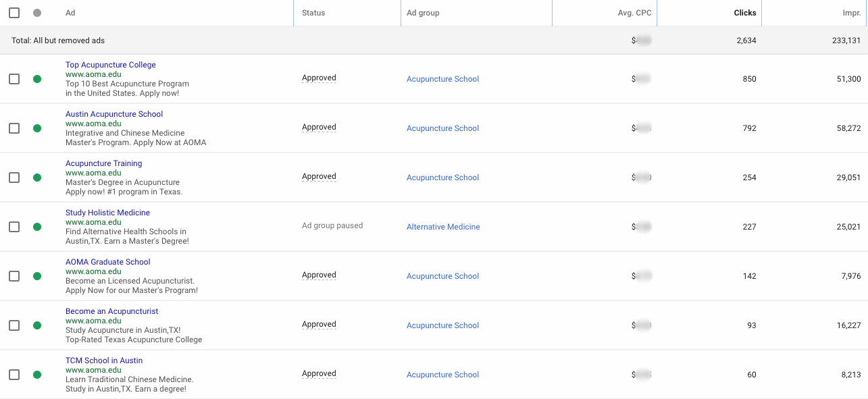Viewport: 868px width, 399px height.
Task: Click the total 2,634 clicks value
Action: point(746,41)
